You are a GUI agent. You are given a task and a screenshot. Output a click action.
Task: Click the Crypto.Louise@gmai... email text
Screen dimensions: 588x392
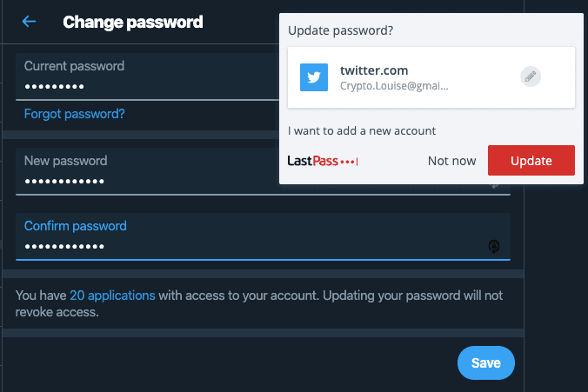394,86
